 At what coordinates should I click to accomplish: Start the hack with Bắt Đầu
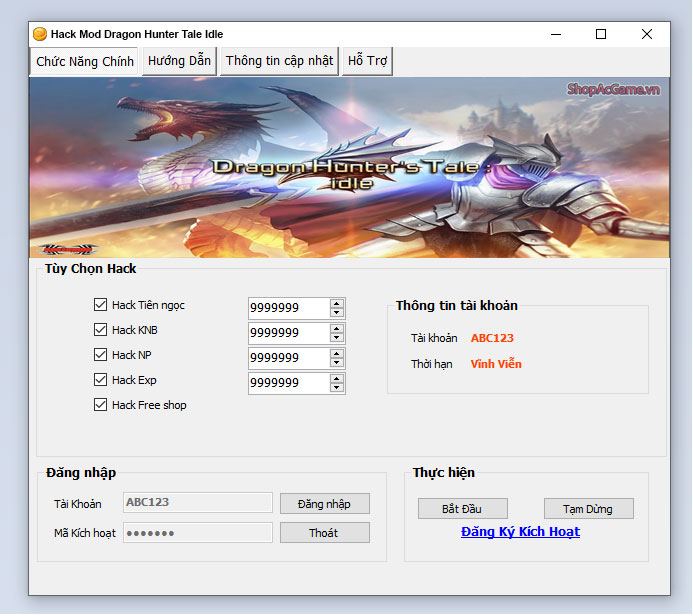[463, 509]
